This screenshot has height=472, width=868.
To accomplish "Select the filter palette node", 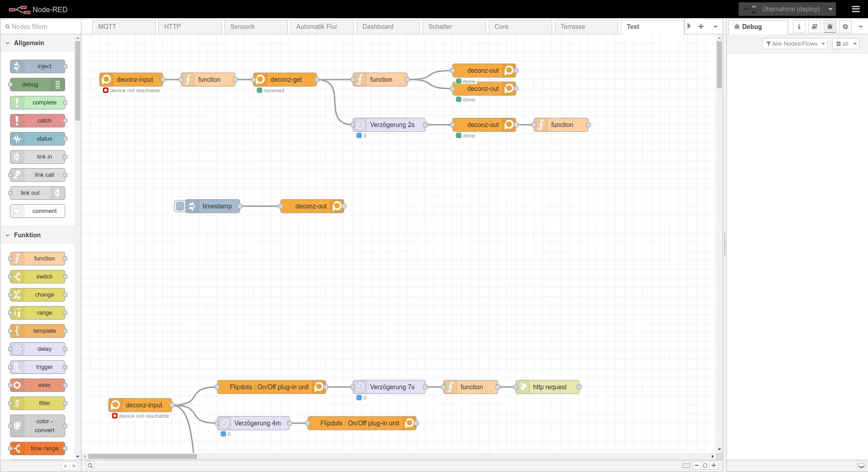I will click(38, 403).
